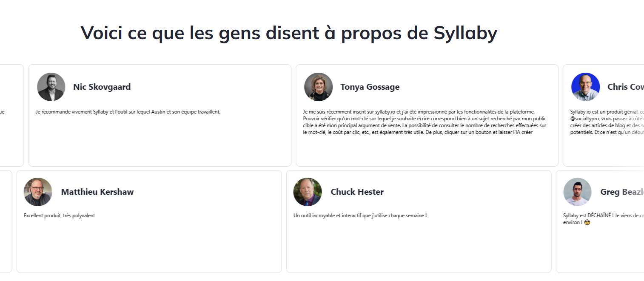This screenshot has height=281, width=644.
Task: Click the Chuck Hester name label
Action: pos(357,192)
